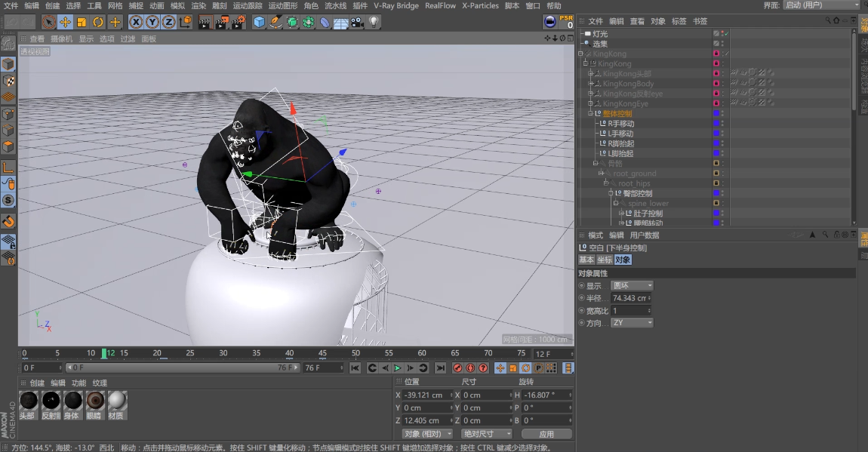Collapse the 整体控制 tree node
Screen dimensions: 868x452
pos(590,113)
